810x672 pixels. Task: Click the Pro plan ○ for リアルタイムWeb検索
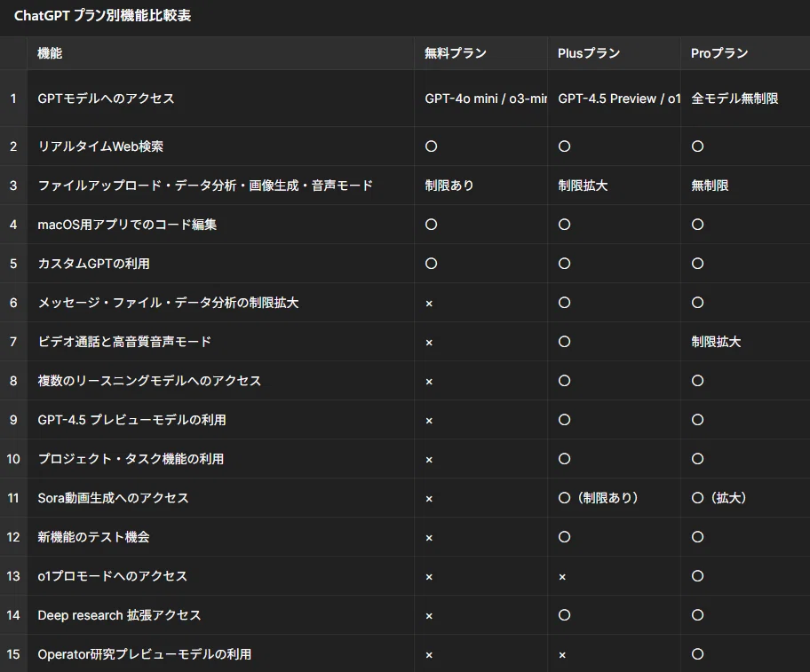click(697, 146)
